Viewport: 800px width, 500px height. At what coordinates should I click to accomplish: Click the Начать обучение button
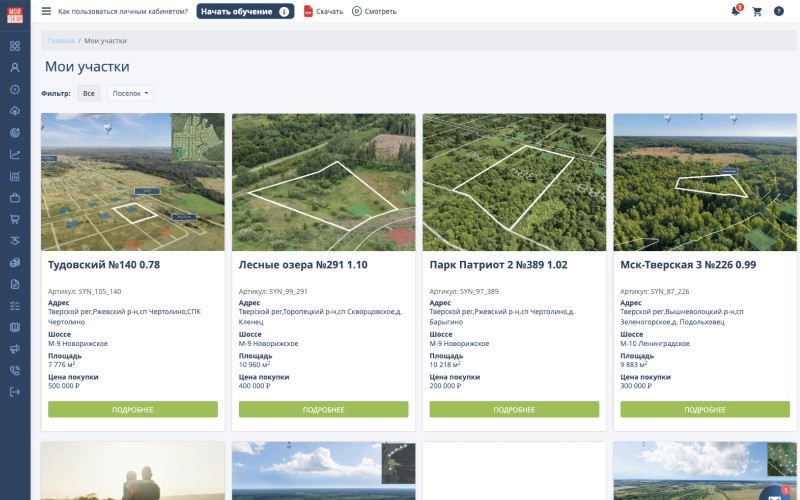pos(245,11)
